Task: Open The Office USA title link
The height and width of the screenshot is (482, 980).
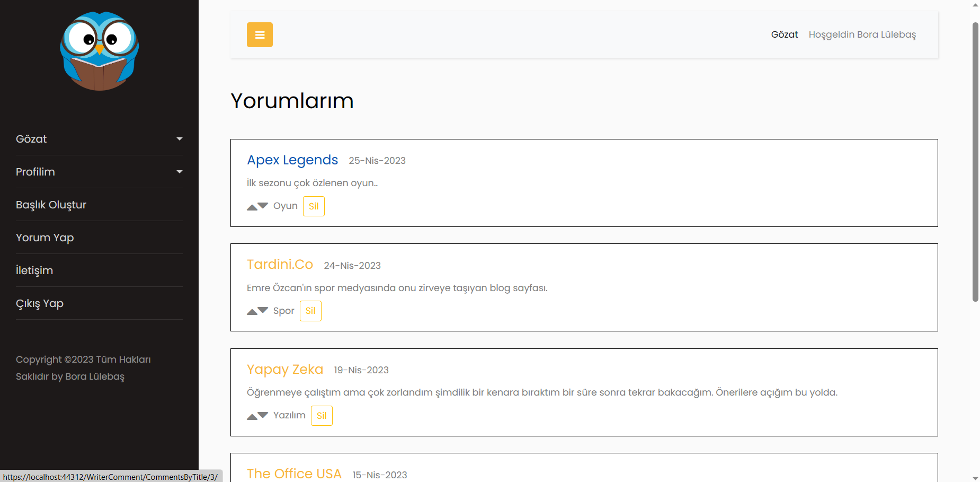Action: coord(294,474)
